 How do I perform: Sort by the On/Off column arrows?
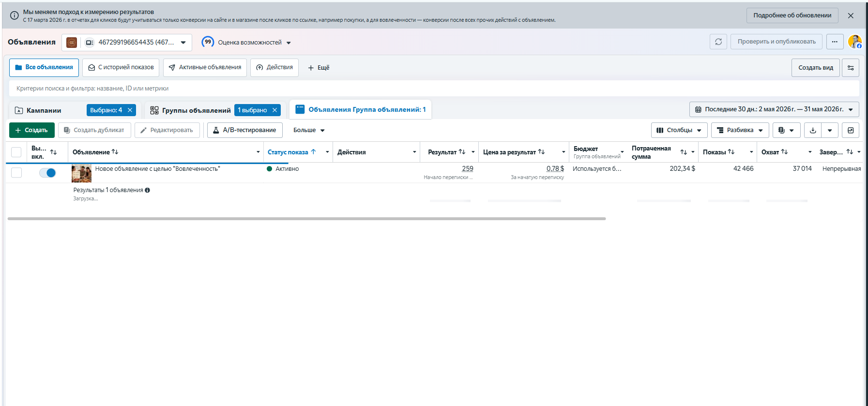click(53, 152)
